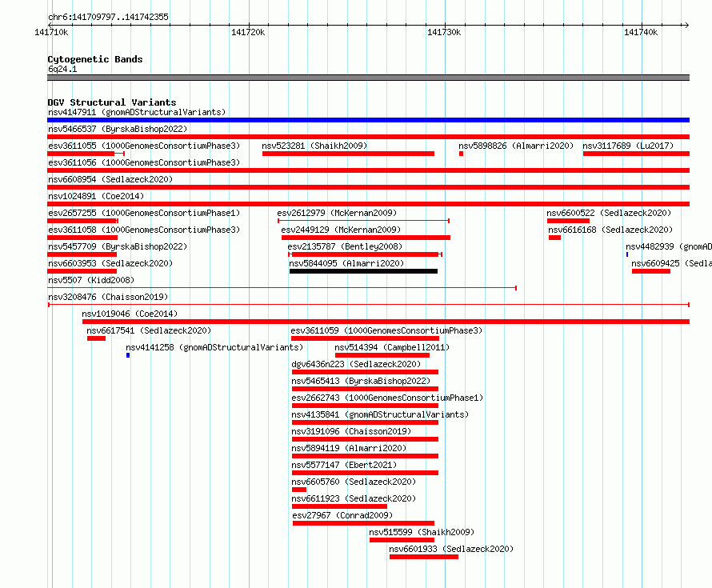Select esv2657255 (1000GenomesConsortiumPhase1) label

click(144, 213)
